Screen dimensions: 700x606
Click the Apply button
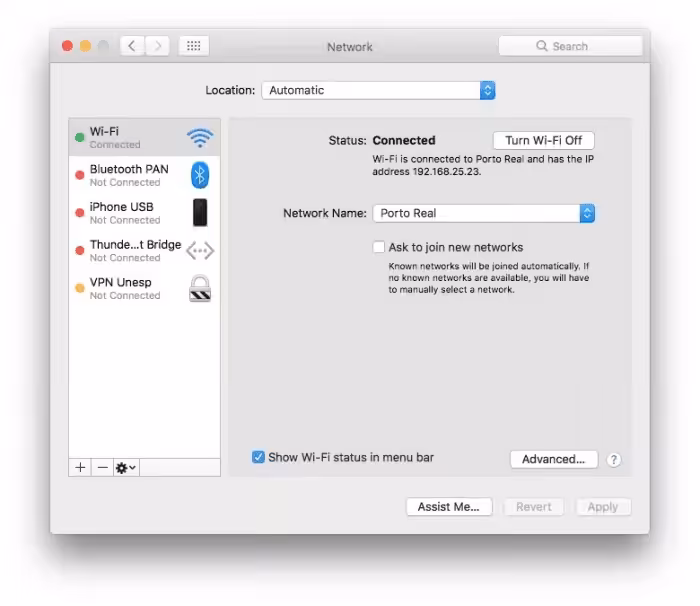[603, 507]
